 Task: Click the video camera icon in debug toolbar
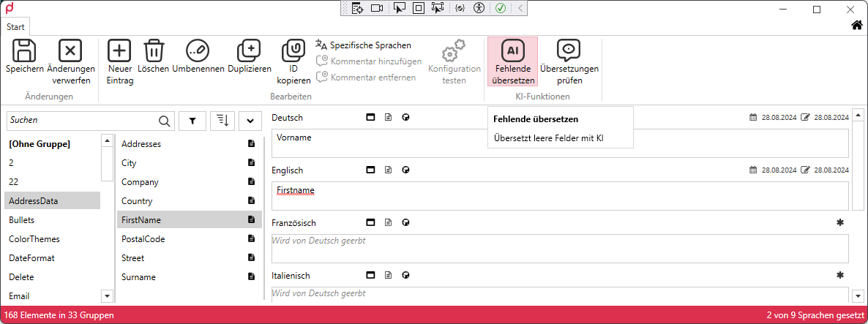377,8
